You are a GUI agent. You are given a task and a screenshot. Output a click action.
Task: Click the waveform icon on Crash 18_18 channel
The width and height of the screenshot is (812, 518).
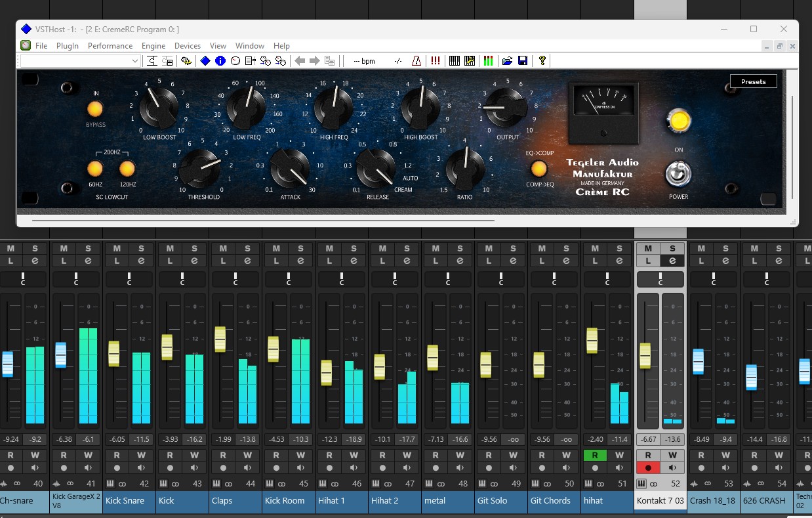pyautogui.click(x=694, y=484)
